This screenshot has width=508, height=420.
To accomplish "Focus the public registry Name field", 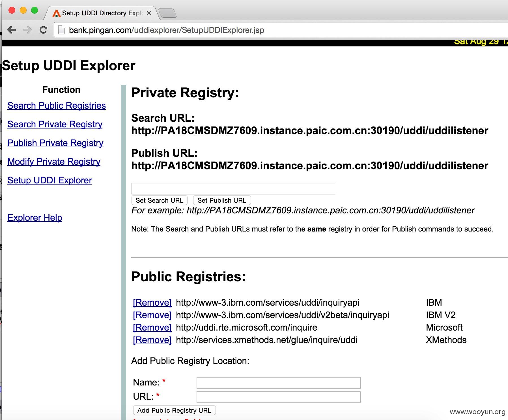I will click(x=279, y=383).
